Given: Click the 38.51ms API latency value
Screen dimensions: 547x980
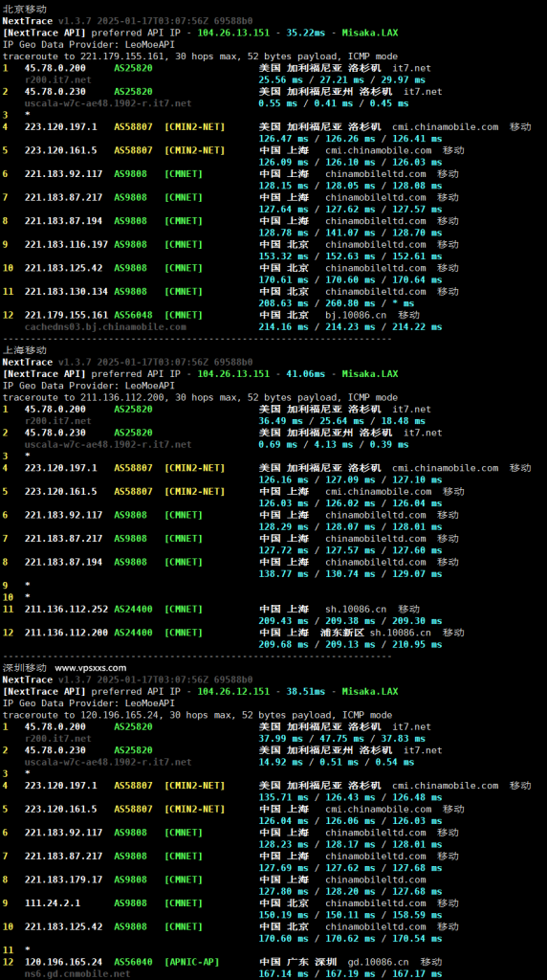Looking at the screenshot, I should coord(308,691).
